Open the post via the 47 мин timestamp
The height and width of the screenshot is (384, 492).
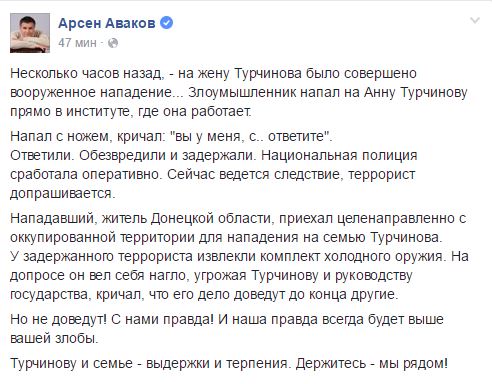pyautogui.click(x=77, y=43)
